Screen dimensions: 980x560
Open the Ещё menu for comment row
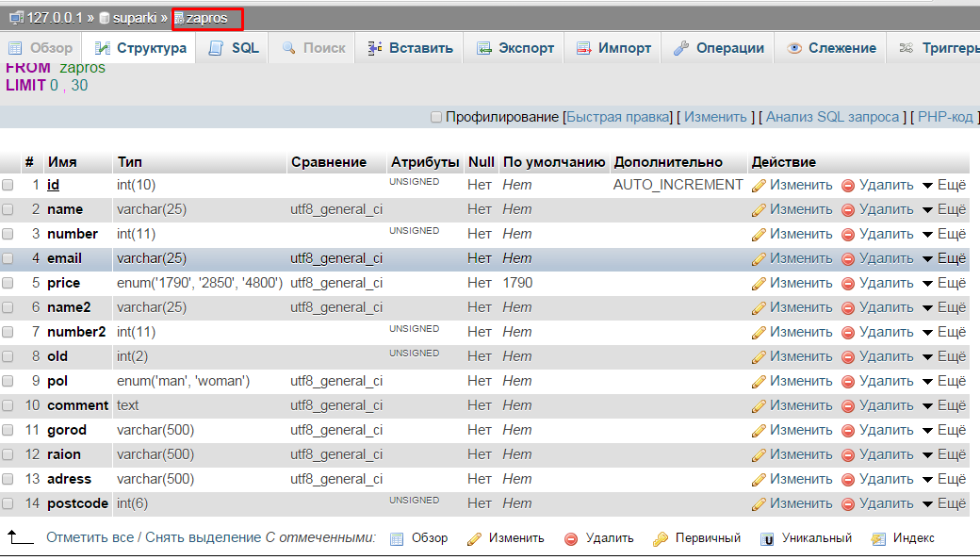944,406
